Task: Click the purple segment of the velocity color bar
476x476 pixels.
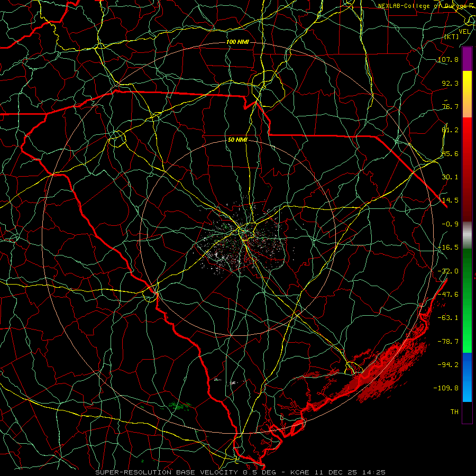Action: 467,59
